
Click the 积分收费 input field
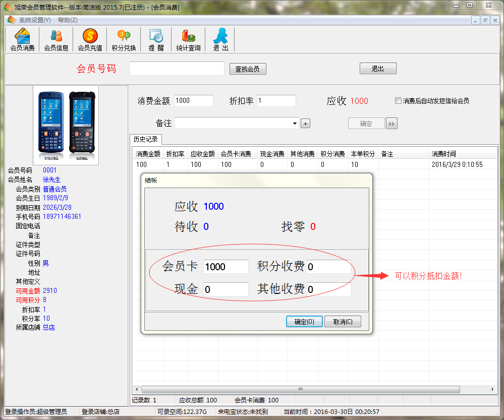329,266
